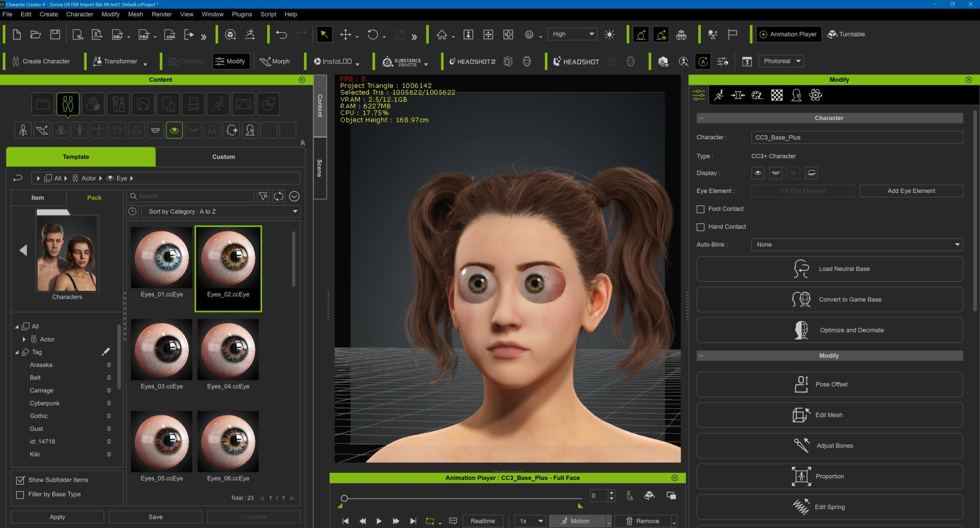Open the Plugins menu
980x528 pixels.
[242, 14]
